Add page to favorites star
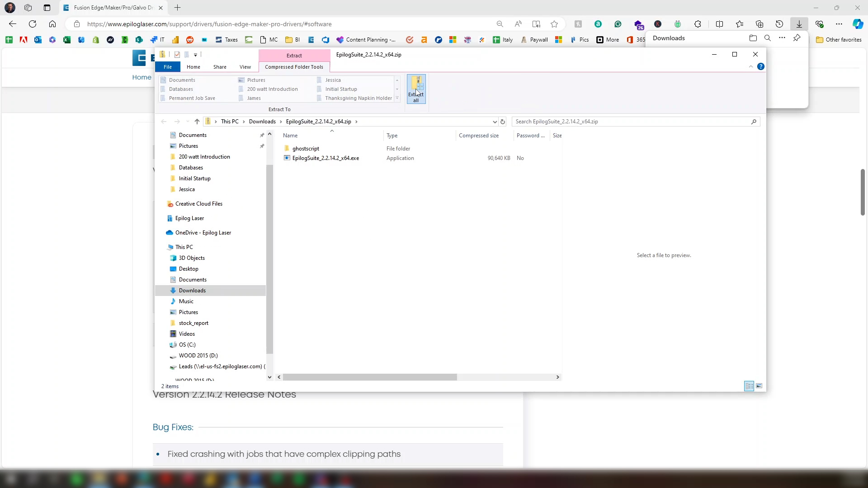Viewport: 868px width, 488px height. coord(554,24)
